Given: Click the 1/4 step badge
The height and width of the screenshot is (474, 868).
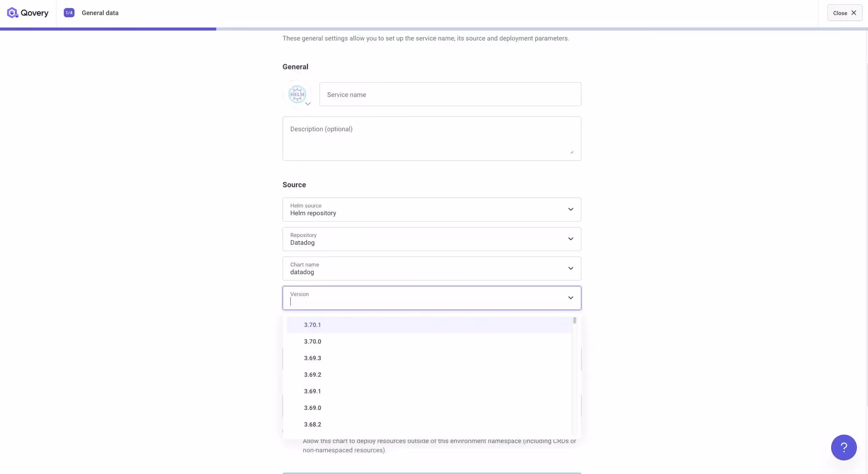Looking at the screenshot, I should pyautogui.click(x=68, y=13).
